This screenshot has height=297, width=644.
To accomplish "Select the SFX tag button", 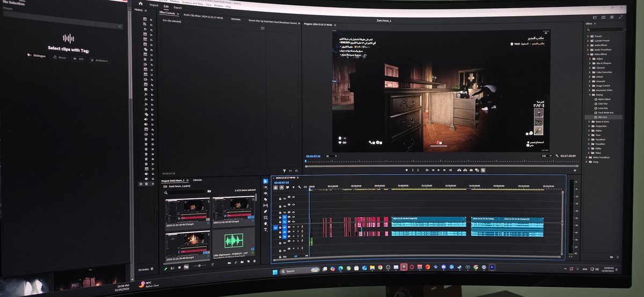I will [x=79, y=59].
